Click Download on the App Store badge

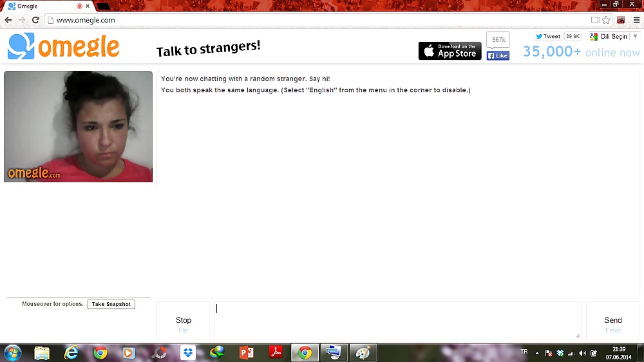click(x=450, y=51)
